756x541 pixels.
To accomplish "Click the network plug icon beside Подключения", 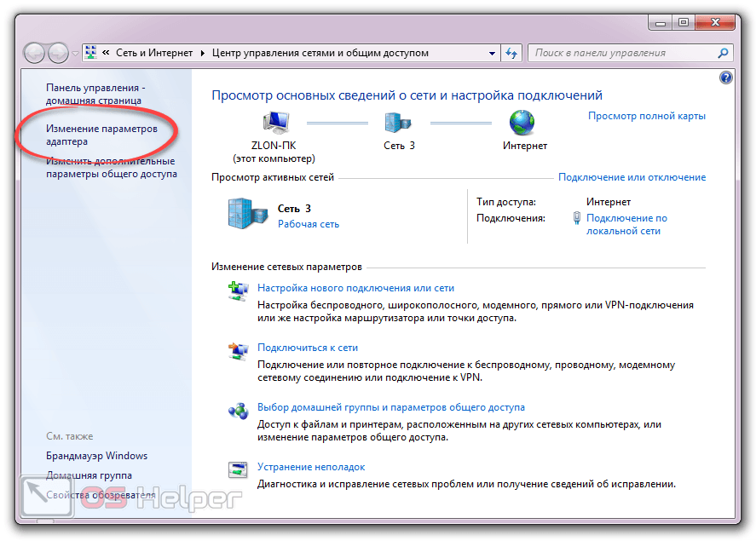I will [x=577, y=218].
